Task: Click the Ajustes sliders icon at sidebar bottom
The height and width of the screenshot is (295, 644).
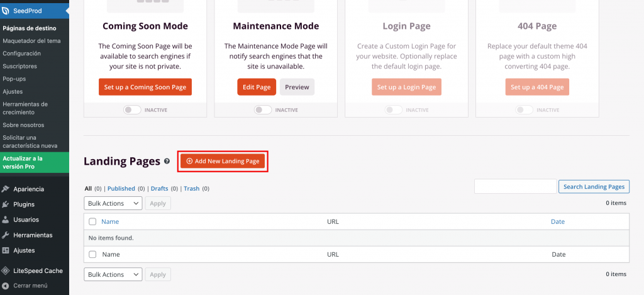Action: pyautogui.click(x=6, y=250)
